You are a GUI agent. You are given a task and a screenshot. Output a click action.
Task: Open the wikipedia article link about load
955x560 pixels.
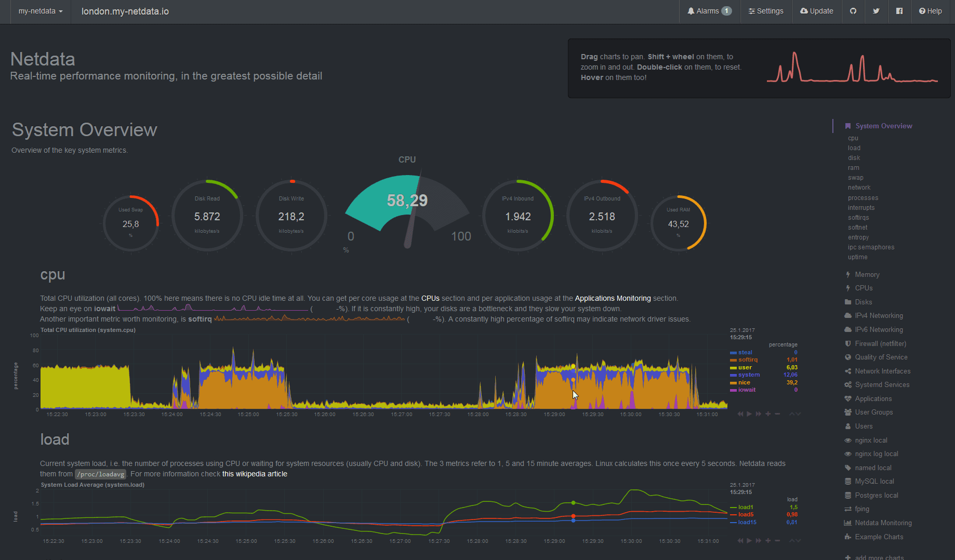coord(255,474)
